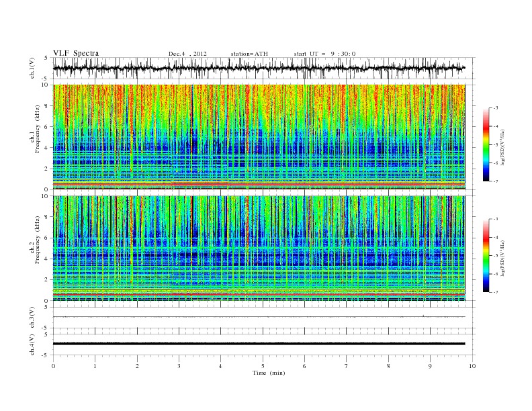Click the 'station=ATH' label
Viewport: 532px width, 411px height.
pos(249,54)
